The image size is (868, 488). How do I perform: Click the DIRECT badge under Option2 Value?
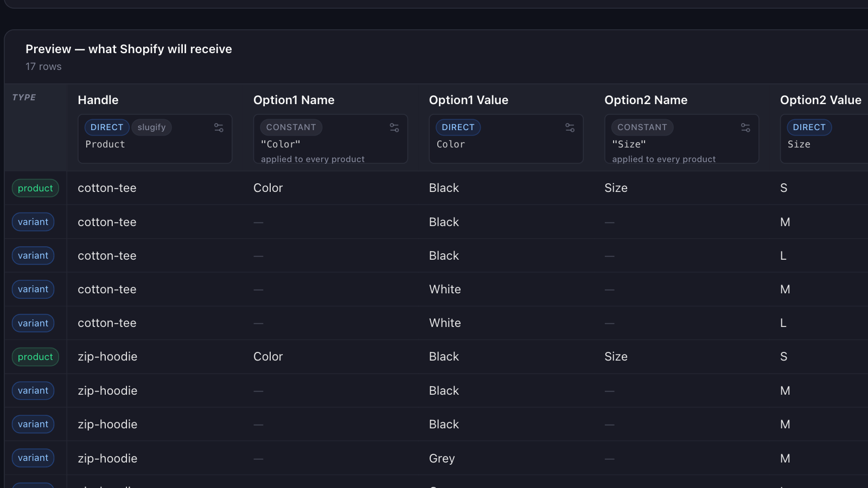click(x=809, y=127)
